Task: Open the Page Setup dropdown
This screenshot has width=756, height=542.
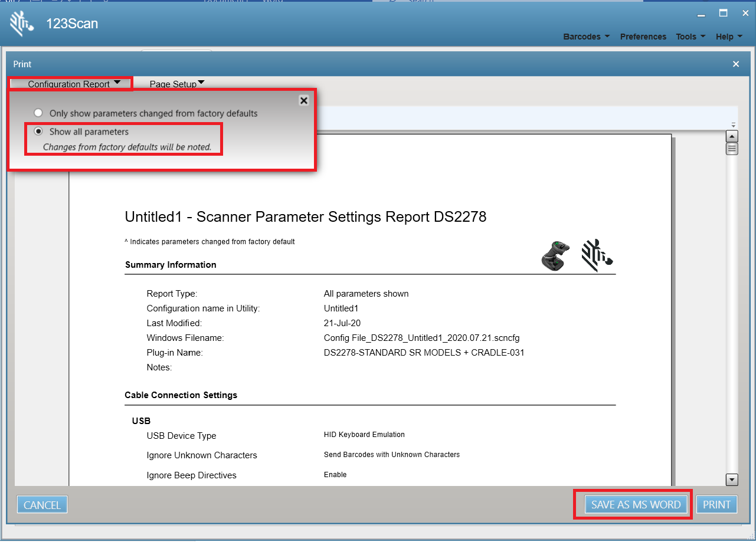Action: tap(176, 84)
